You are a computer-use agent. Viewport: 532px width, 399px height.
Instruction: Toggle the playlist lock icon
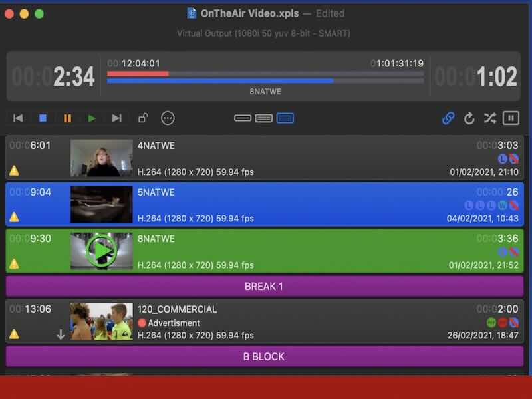click(142, 118)
